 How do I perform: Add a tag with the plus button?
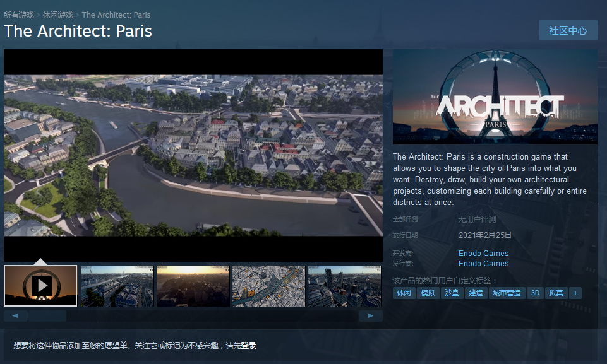(575, 293)
